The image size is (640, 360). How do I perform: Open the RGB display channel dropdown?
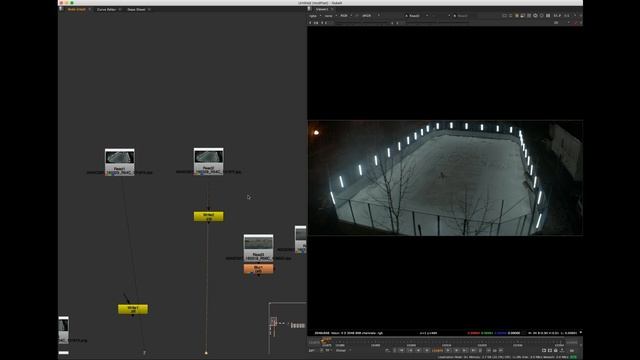pyautogui.click(x=346, y=16)
